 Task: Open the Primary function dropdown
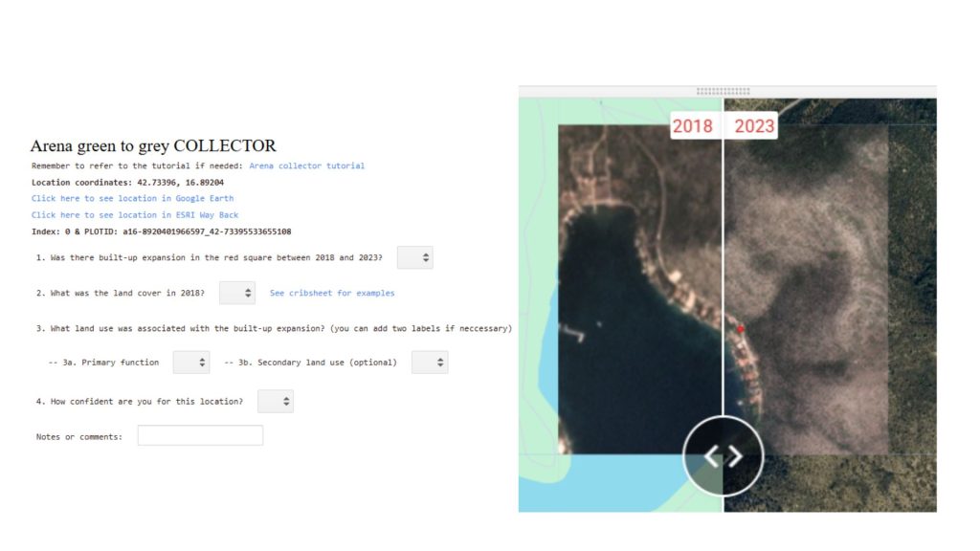(190, 363)
